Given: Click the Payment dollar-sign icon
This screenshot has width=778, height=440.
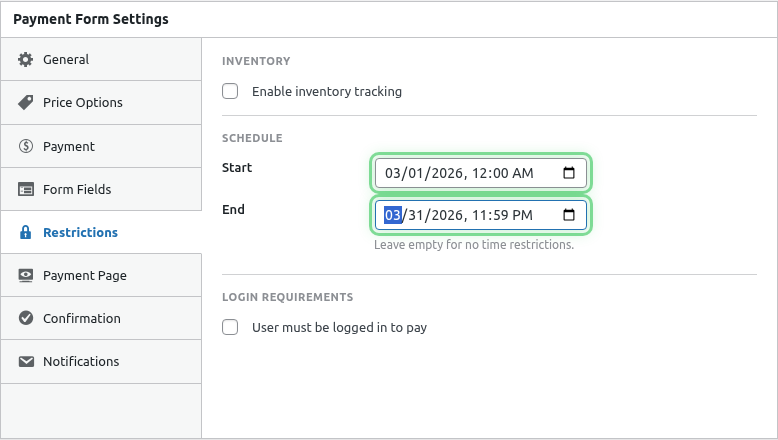Looking at the screenshot, I should click(26, 146).
